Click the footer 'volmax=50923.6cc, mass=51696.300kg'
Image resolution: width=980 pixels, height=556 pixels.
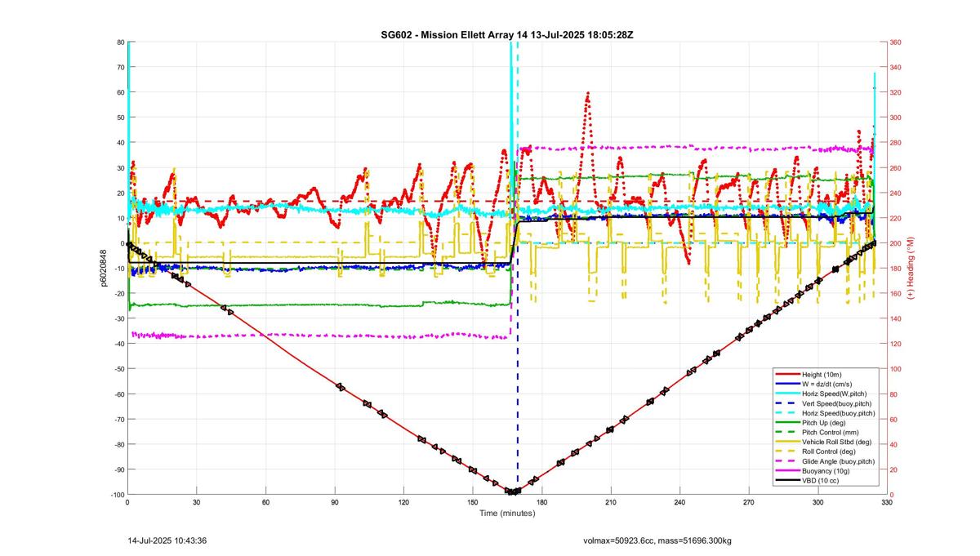click(657, 540)
